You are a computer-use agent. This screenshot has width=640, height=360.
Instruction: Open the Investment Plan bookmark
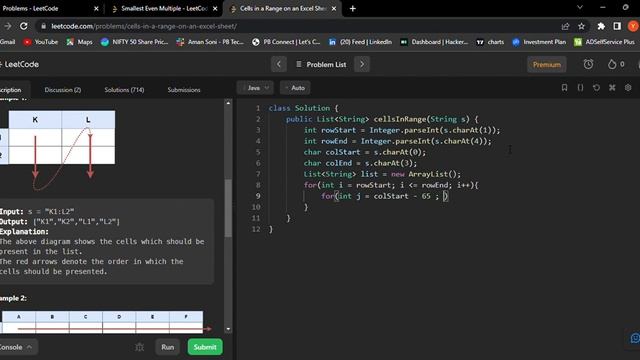(539, 42)
